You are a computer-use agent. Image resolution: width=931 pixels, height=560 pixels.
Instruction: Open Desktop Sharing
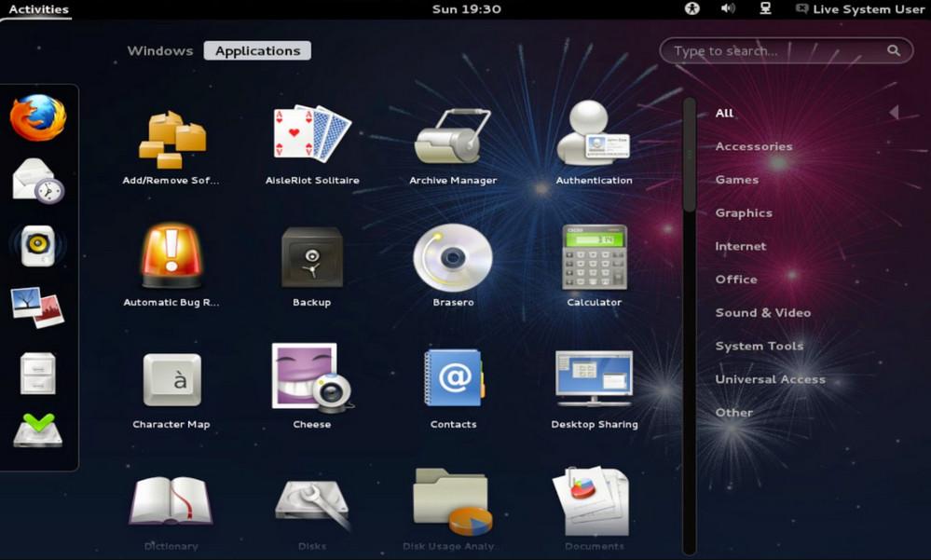click(x=594, y=380)
